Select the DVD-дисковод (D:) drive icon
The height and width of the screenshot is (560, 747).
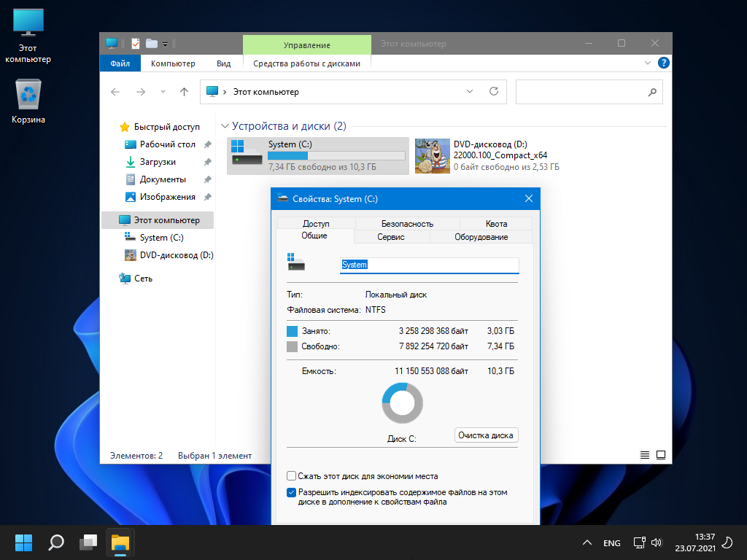click(433, 156)
